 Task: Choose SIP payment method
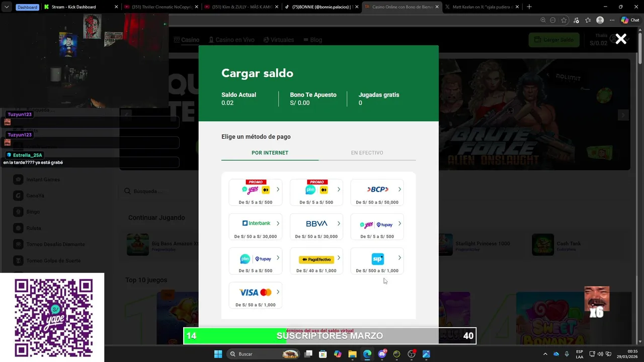[377, 261]
